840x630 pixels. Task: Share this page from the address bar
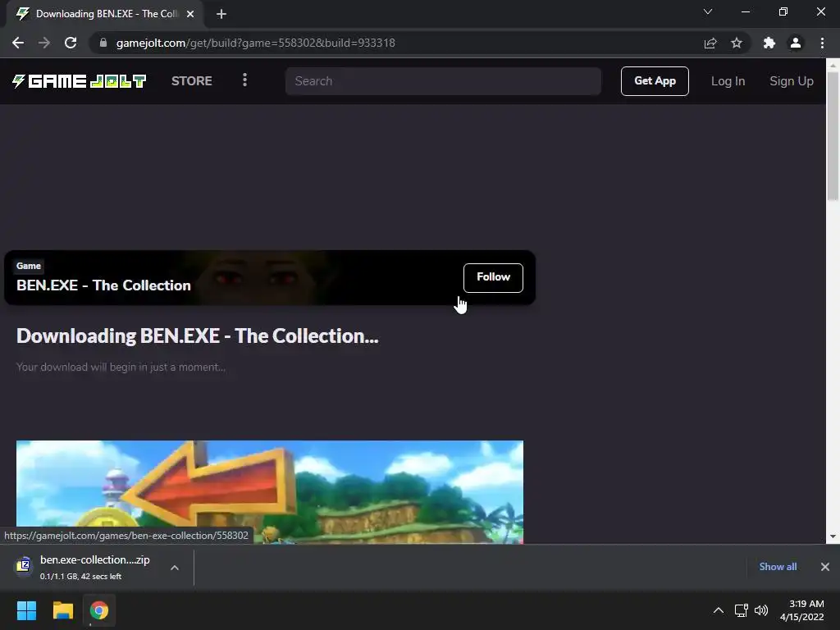pos(710,43)
